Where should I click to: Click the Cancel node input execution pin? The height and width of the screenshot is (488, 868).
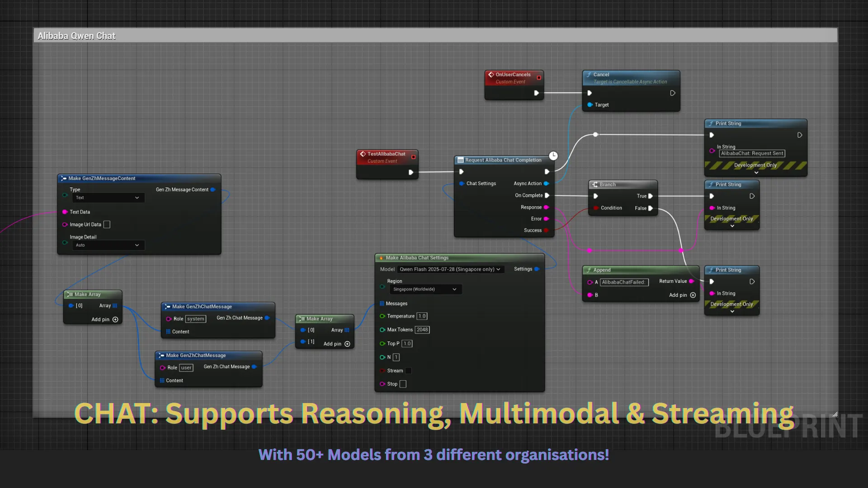pos(590,93)
